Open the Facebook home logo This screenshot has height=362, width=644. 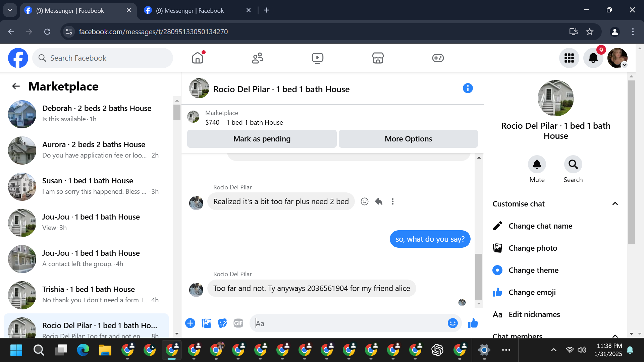18,58
